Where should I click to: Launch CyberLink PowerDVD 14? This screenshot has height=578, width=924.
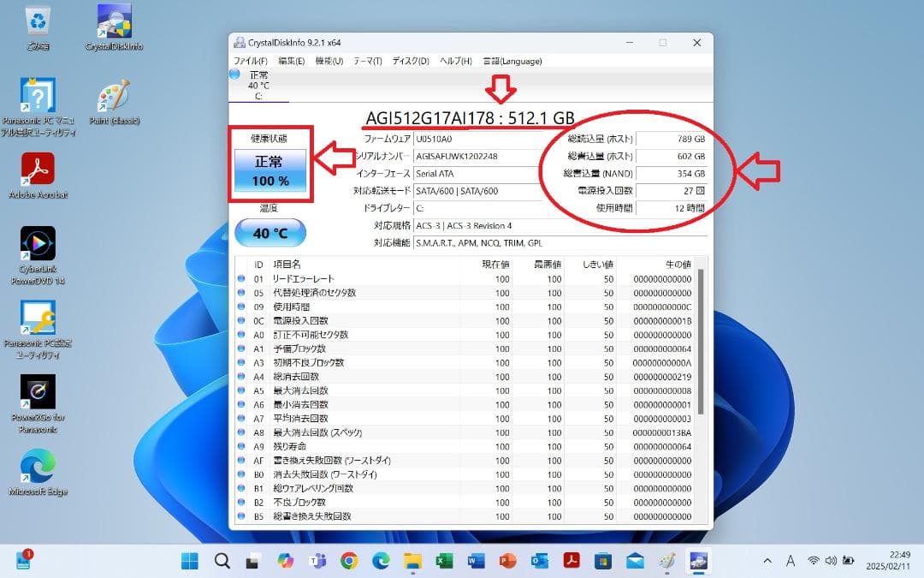[38, 242]
